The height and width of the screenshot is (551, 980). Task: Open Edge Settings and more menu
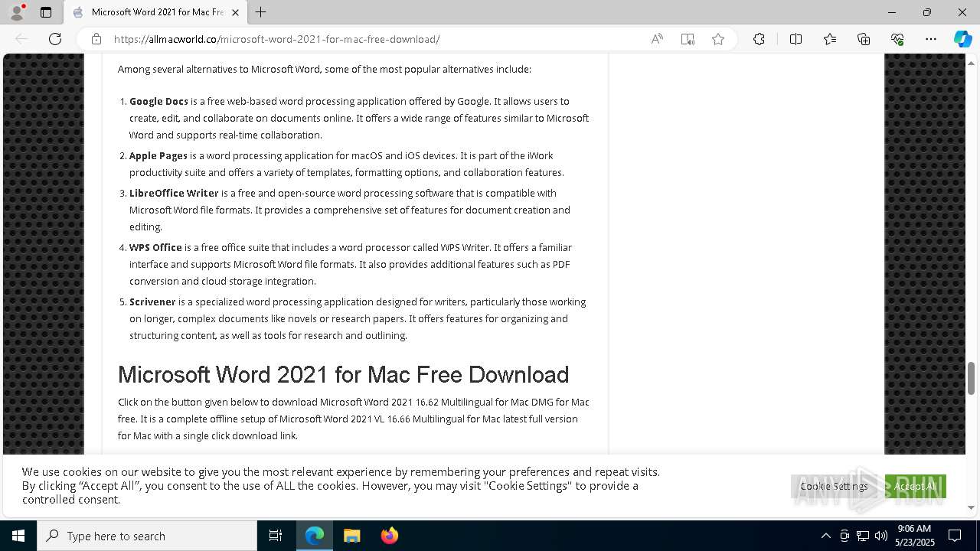click(x=931, y=39)
